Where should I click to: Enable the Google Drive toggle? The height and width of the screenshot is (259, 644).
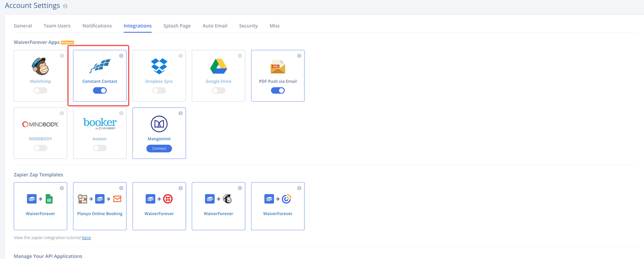pyautogui.click(x=218, y=91)
